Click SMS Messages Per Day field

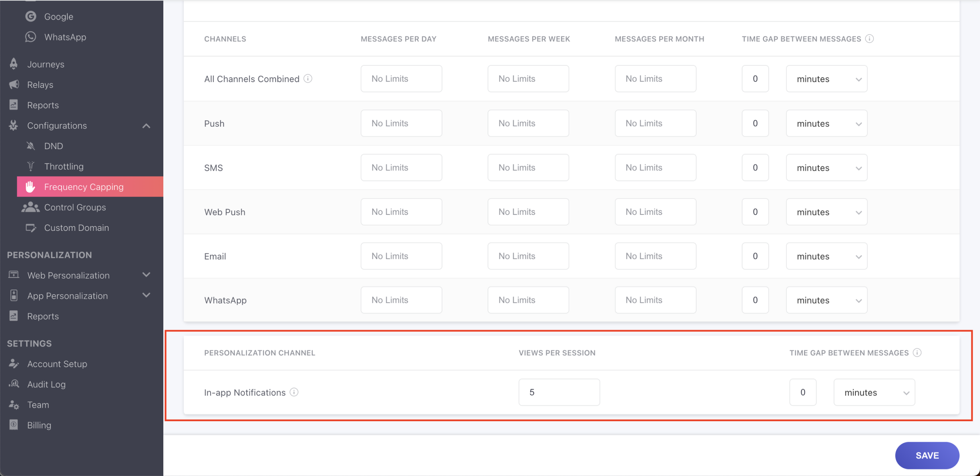[x=401, y=168]
